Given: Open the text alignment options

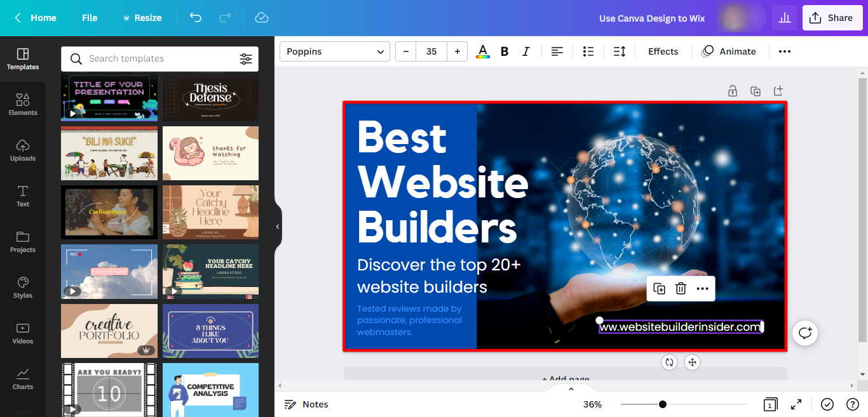Looking at the screenshot, I should [x=557, y=51].
